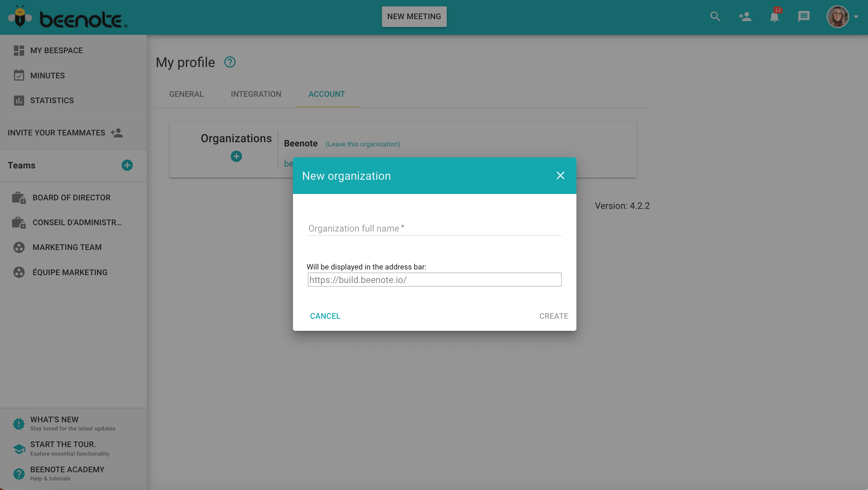This screenshot has width=868, height=490.
Task: Click the address bar URL field
Action: pos(434,280)
